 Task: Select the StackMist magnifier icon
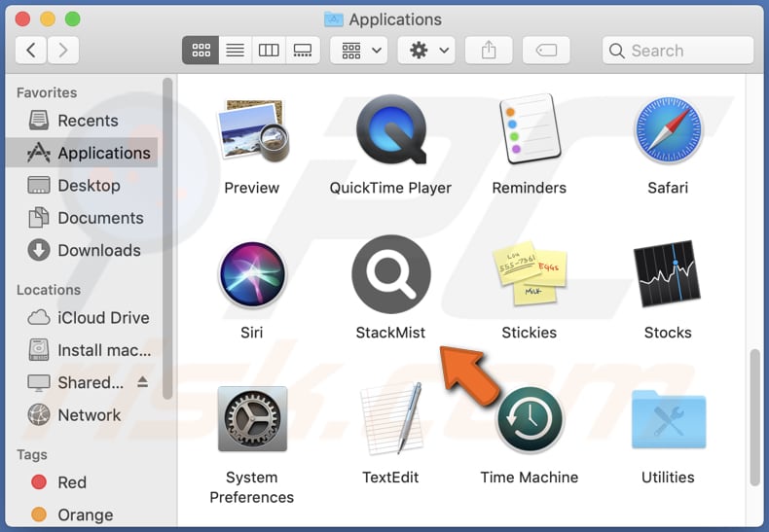click(391, 274)
